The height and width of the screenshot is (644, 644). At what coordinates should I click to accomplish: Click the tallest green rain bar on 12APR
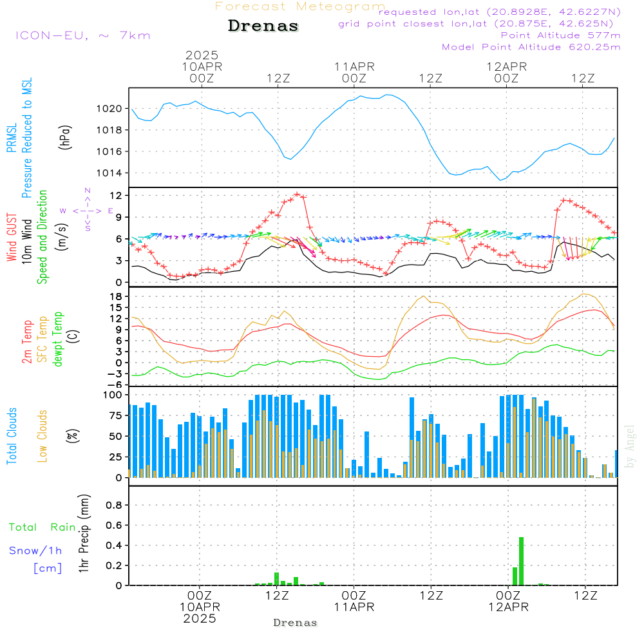[x=521, y=561]
